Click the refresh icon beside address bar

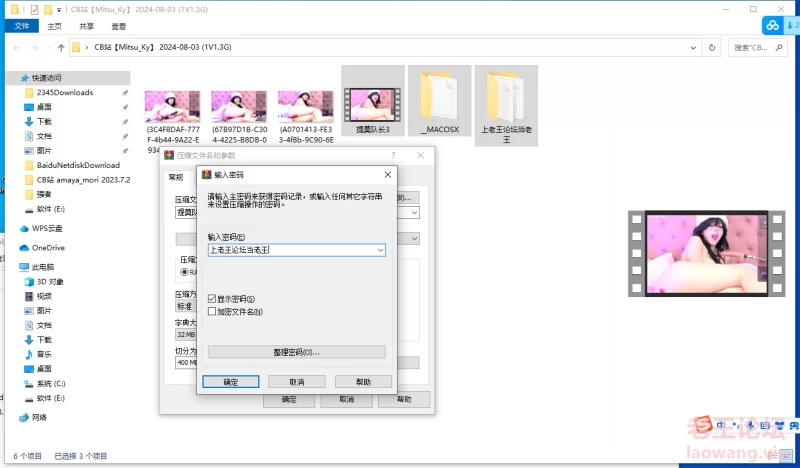click(x=710, y=47)
